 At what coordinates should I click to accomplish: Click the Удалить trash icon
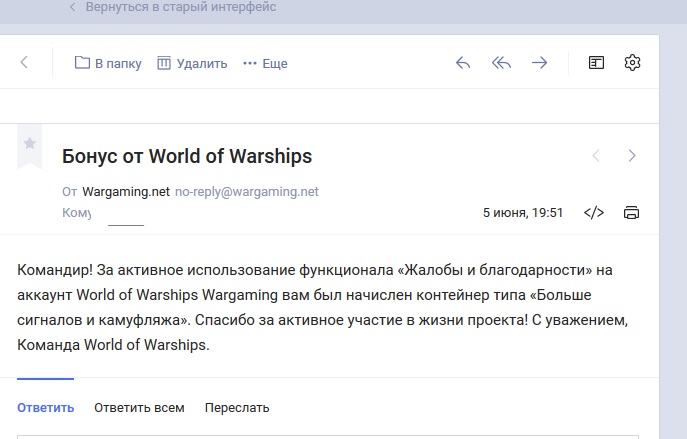click(x=164, y=63)
